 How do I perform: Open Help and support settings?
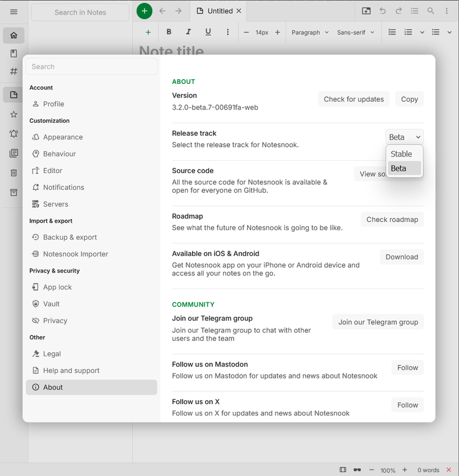coord(92,370)
